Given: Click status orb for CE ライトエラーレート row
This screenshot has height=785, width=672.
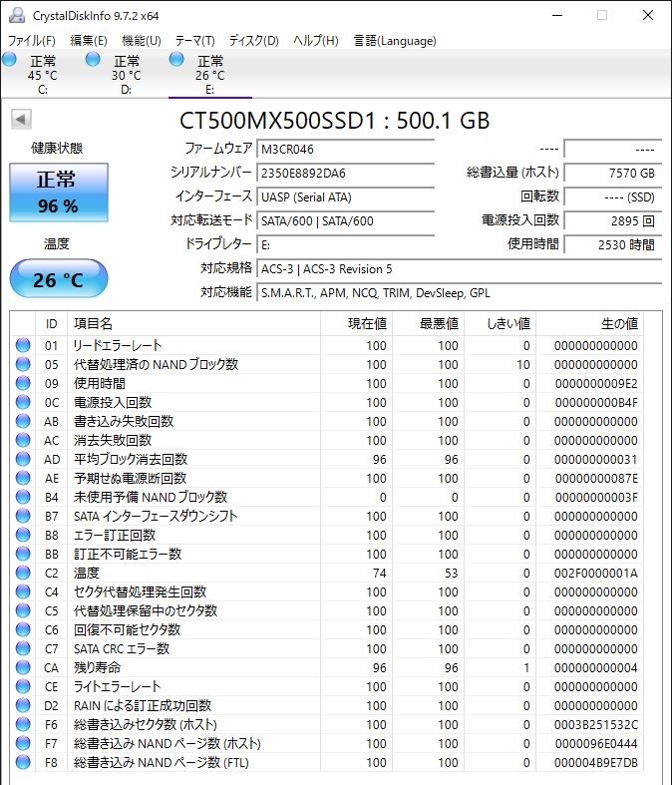Looking at the screenshot, I should coord(23,686).
